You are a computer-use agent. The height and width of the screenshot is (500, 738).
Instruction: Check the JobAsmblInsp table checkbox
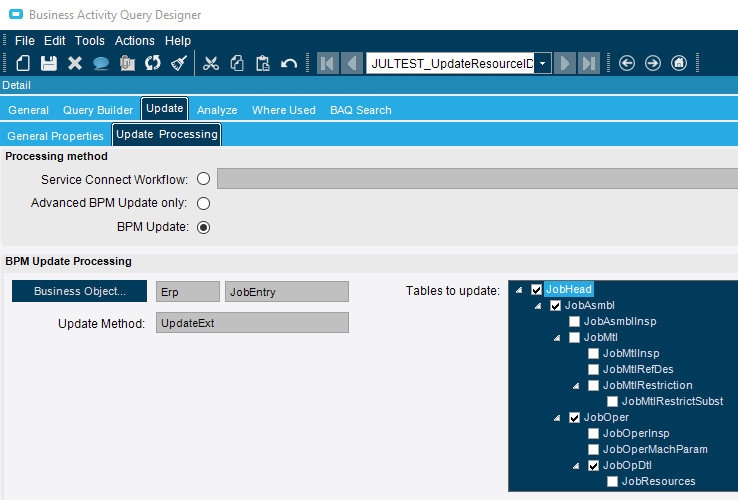(574, 322)
